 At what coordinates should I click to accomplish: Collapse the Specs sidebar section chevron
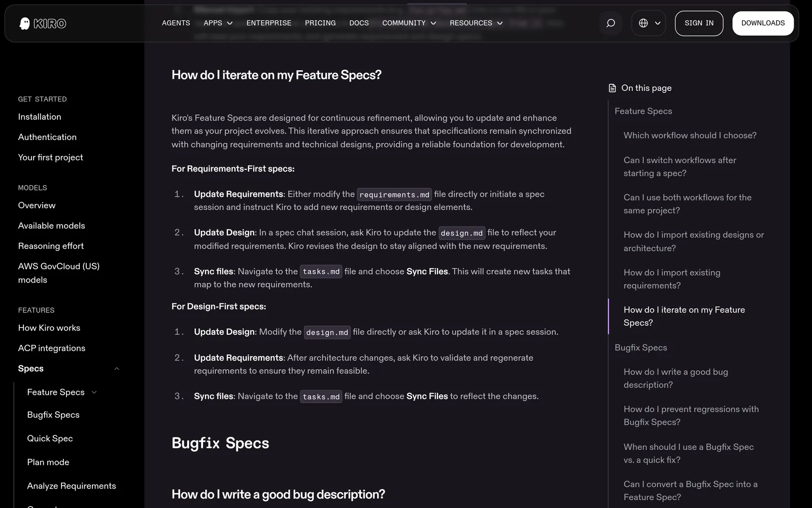pyautogui.click(x=117, y=369)
